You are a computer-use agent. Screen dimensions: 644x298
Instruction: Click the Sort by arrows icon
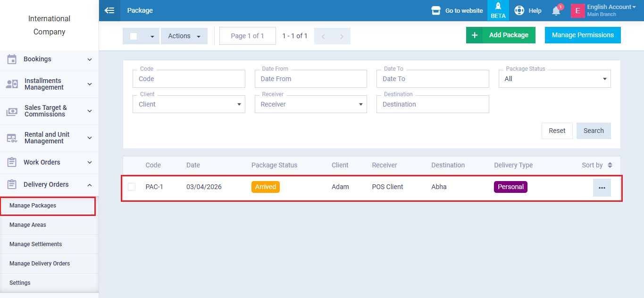click(x=610, y=165)
